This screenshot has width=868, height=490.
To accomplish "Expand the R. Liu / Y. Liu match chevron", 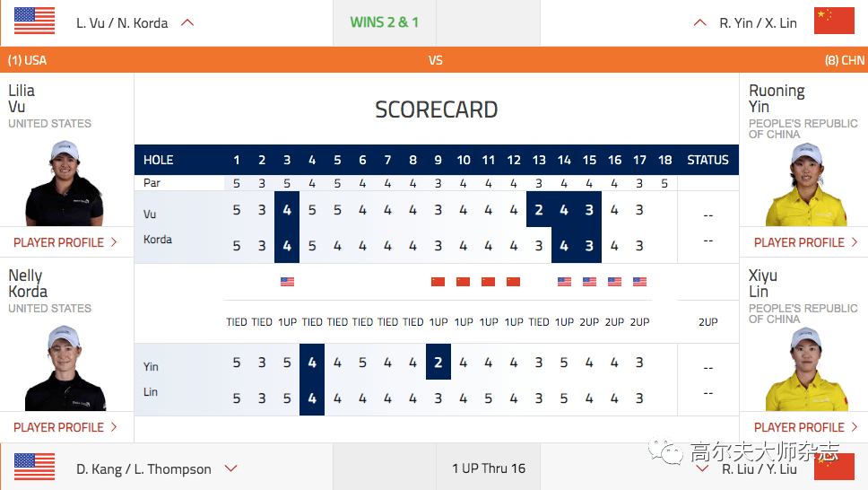I will 702,468.
